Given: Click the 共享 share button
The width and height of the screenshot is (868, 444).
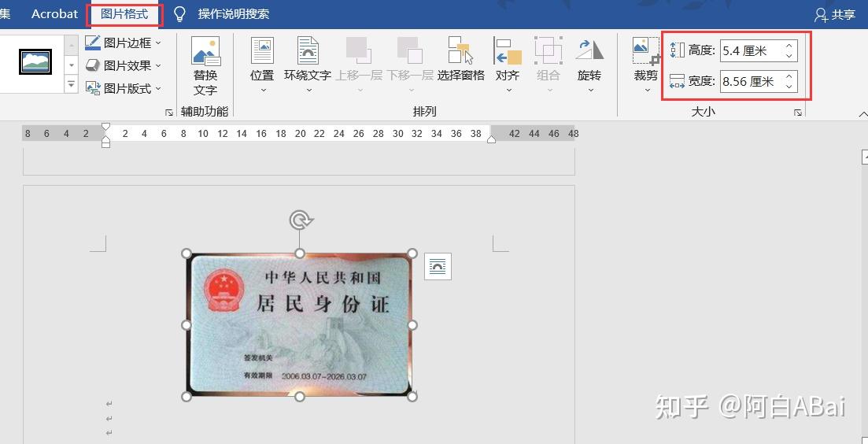Looking at the screenshot, I should [835, 15].
